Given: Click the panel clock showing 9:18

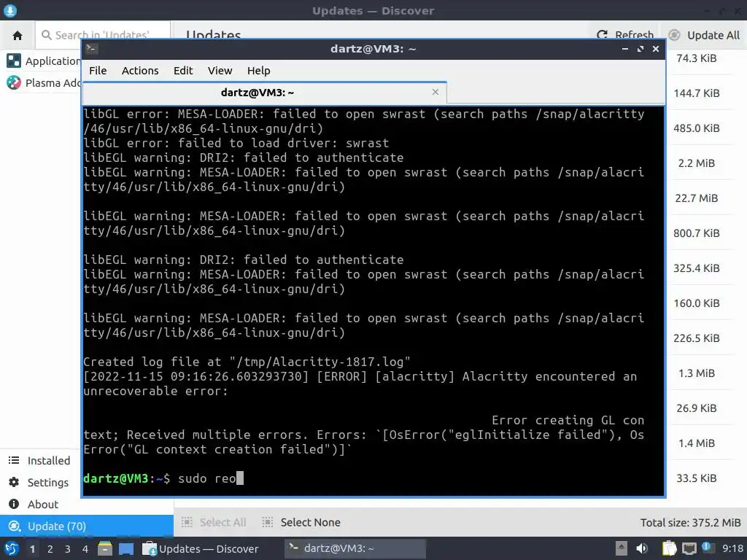Looking at the screenshot, I should [x=732, y=548].
